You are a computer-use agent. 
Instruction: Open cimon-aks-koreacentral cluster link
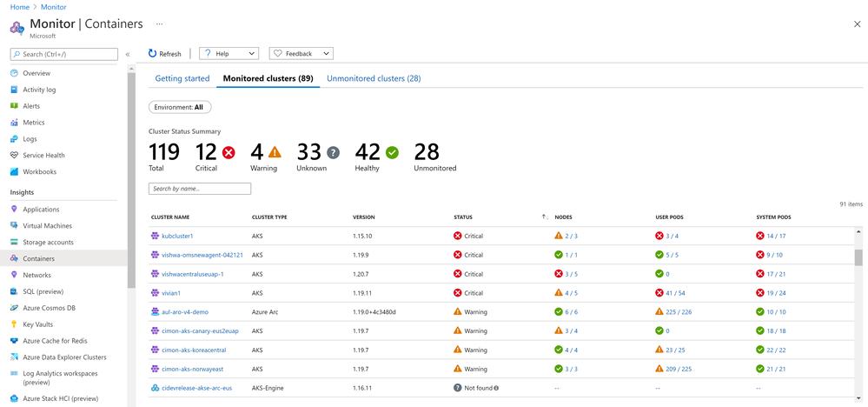[x=194, y=350]
